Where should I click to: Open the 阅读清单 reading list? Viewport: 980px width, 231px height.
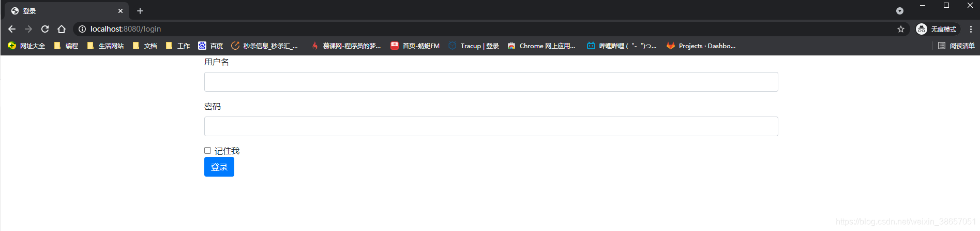pyautogui.click(x=956, y=46)
